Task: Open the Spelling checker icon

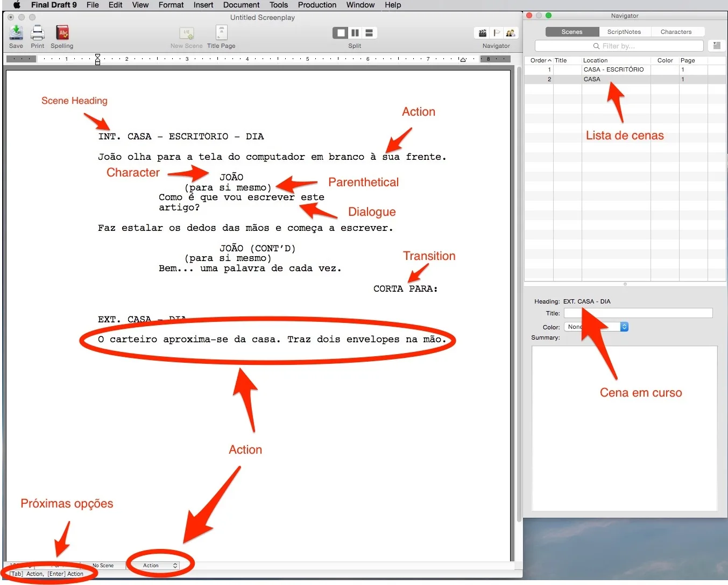Action: coord(62,33)
